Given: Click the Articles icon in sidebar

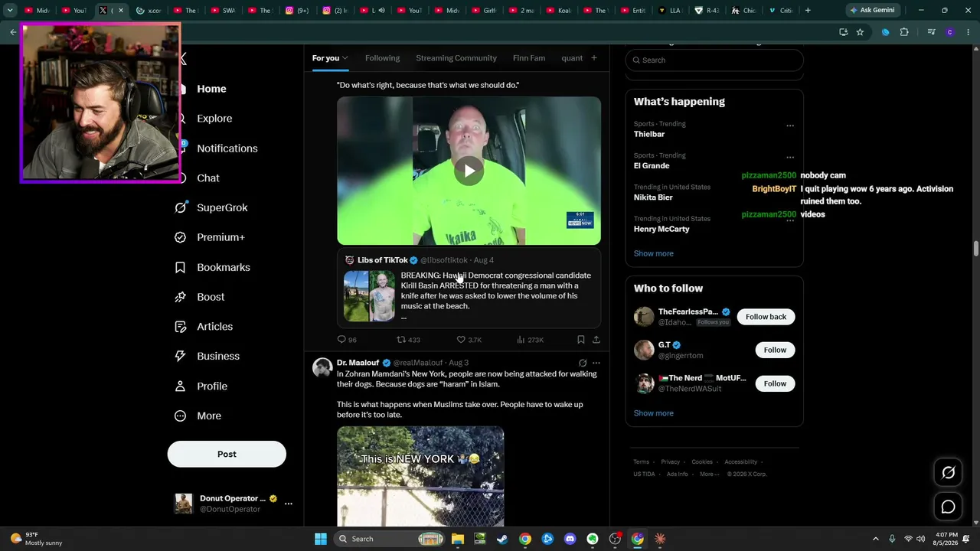Looking at the screenshot, I should click(x=181, y=327).
